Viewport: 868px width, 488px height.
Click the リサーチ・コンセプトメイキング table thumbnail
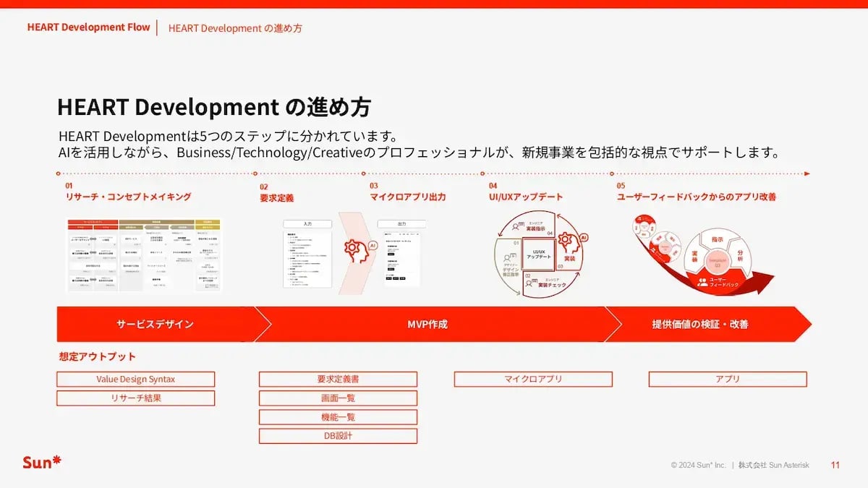pyautogui.click(x=145, y=254)
